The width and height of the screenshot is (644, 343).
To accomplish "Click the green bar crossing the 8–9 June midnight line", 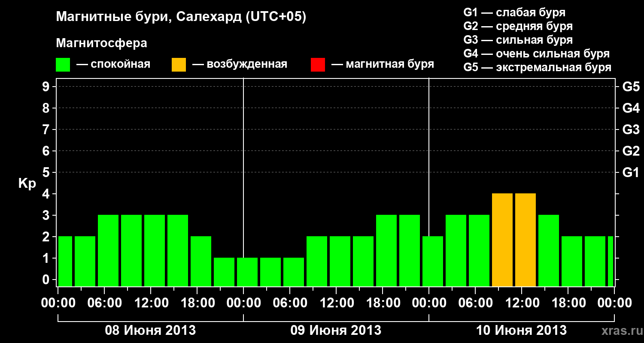I will pyautogui.click(x=247, y=272).
